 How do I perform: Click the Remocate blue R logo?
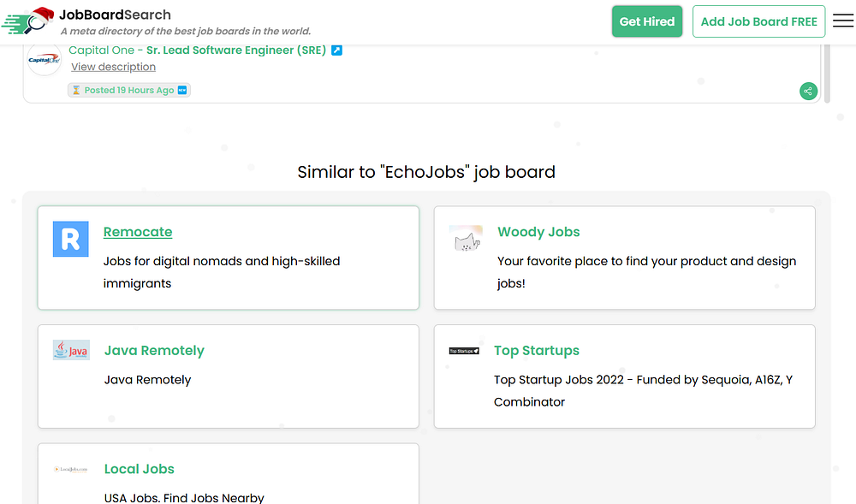click(71, 239)
